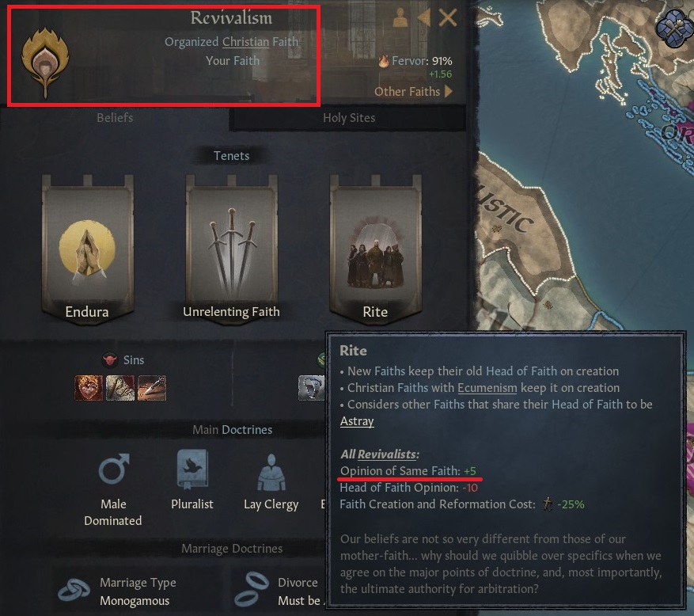This screenshot has height=616, width=694.
Task: Click the first sin trait icon
Action: tap(89, 388)
